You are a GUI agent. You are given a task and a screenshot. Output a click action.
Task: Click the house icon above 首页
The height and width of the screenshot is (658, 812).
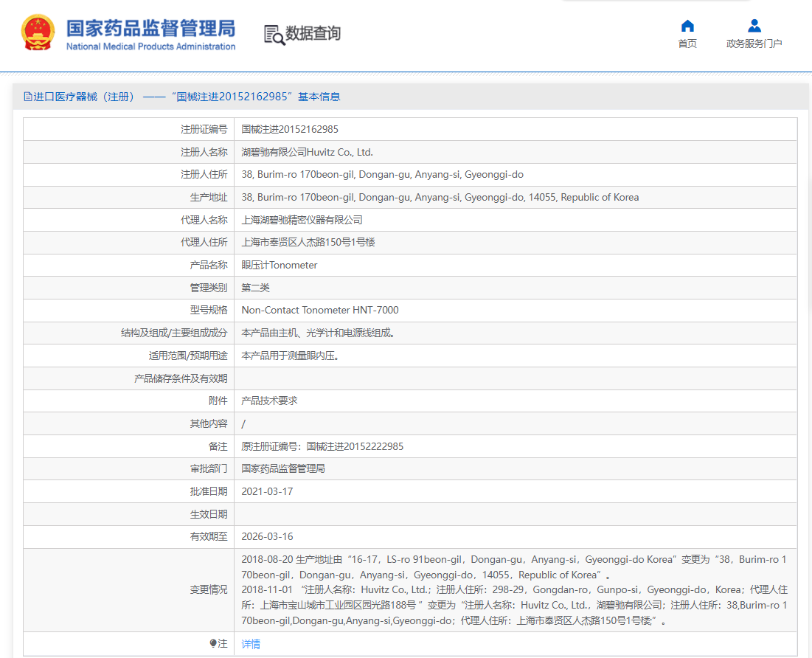point(687,26)
